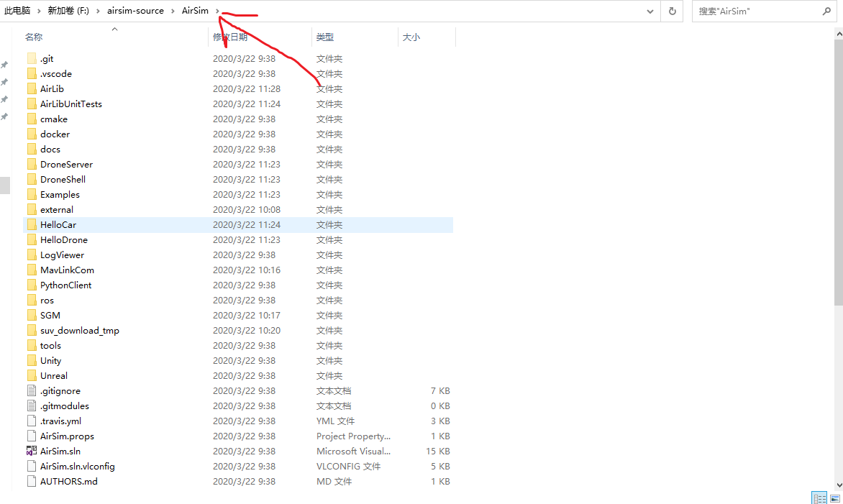Click the .gitmodules file icon
The width and height of the screenshot is (843, 504).
[32, 406]
